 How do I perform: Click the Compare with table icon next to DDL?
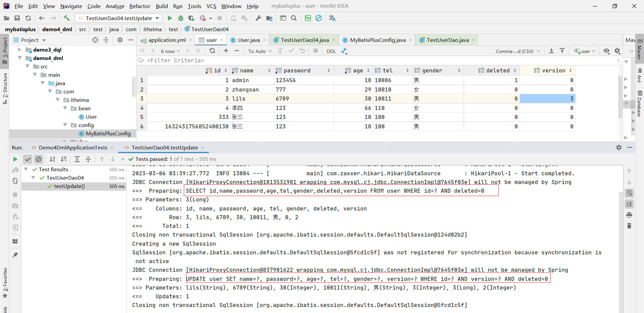[x=344, y=51]
